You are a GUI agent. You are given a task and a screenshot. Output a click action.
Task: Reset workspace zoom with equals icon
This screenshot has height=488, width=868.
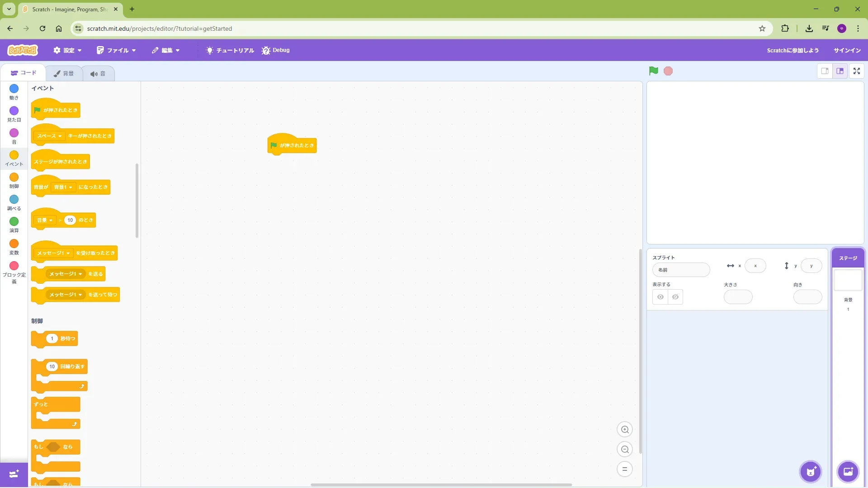[x=625, y=469]
